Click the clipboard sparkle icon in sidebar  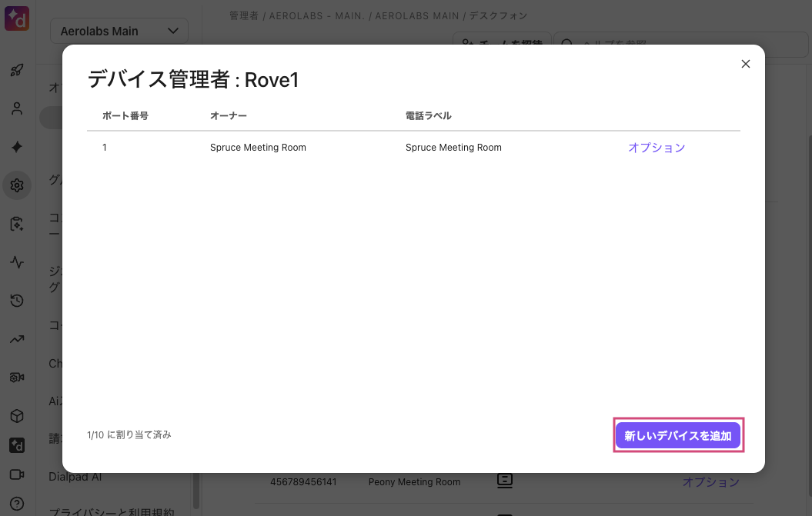pos(17,224)
